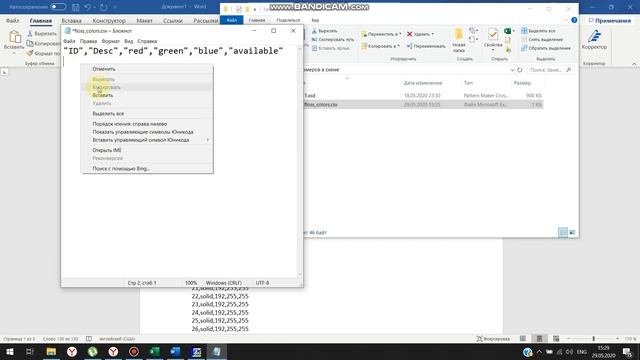The width and height of the screenshot is (640, 360).
Task: Open Notepad's Вид menu
Action: pyautogui.click(x=129, y=41)
